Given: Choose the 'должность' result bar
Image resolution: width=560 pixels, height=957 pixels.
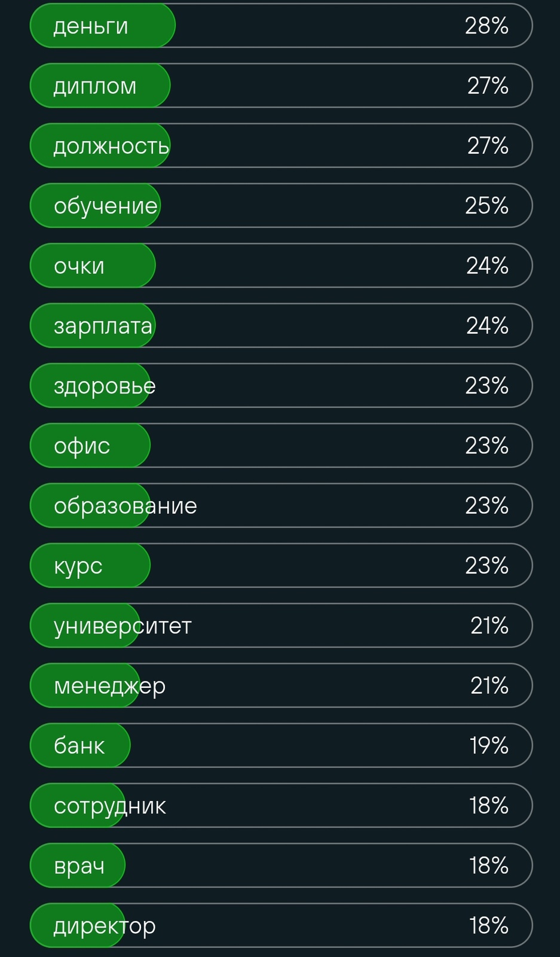Looking at the screenshot, I should 281,145.
